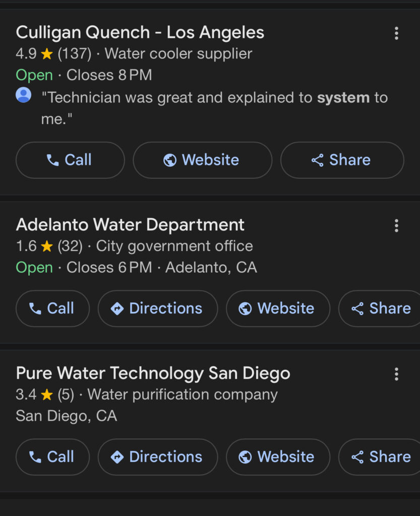Open Culligan Quench's website
420x516 pixels.
point(202,160)
